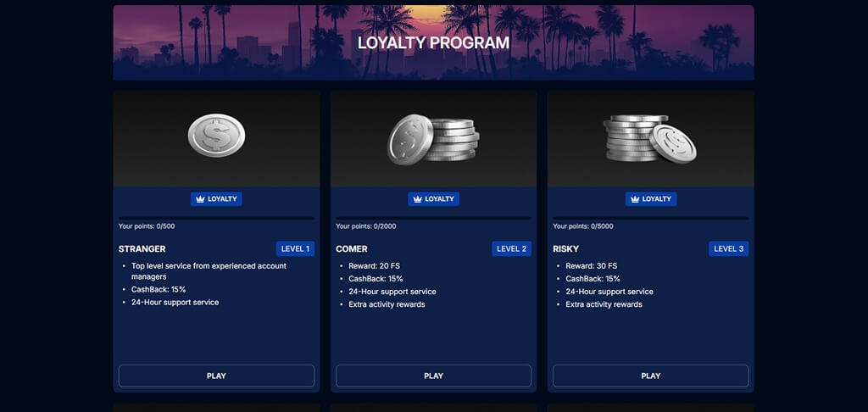Click the Comer coin stack image
Image resolution: width=868 pixels, height=412 pixels.
click(x=433, y=139)
